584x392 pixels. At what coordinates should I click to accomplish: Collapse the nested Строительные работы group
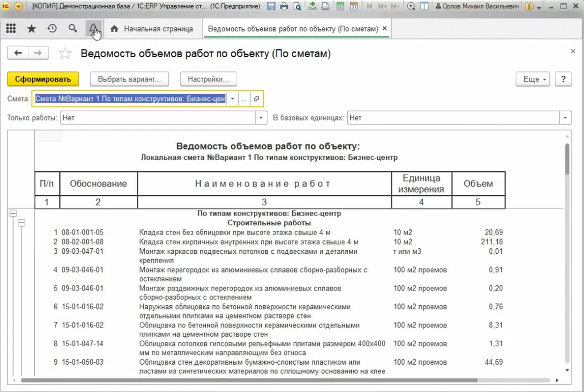[21, 223]
